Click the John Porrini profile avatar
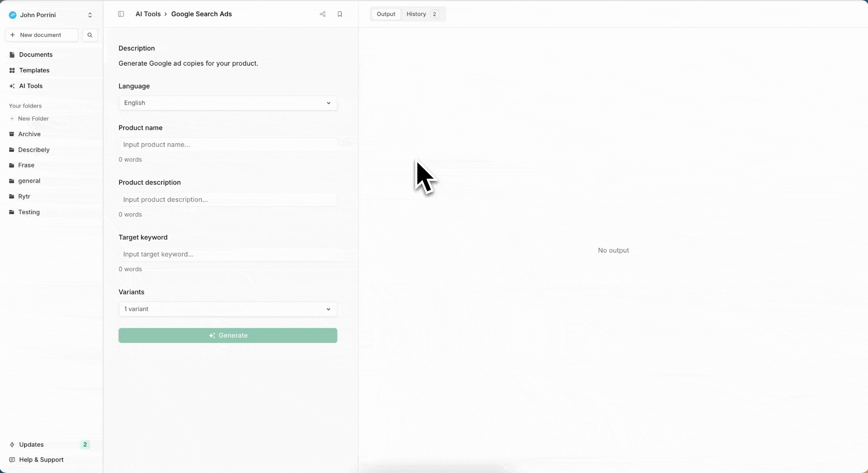The height and width of the screenshot is (473, 868). click(x=12, y=15)
